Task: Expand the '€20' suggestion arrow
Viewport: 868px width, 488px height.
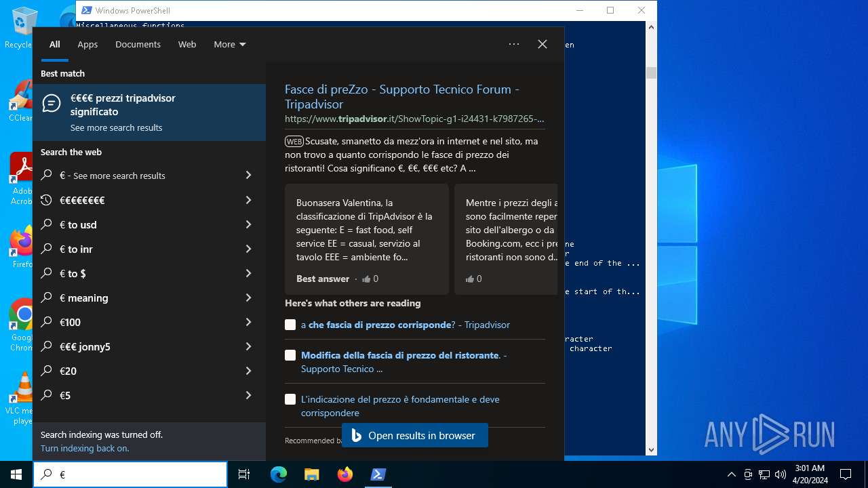Action: click(x=248, y=371)
